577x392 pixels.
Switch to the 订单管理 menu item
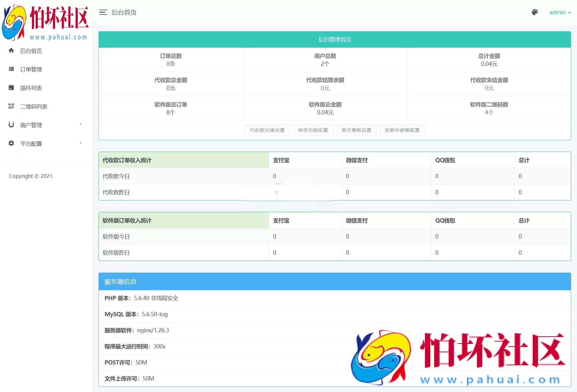31,69
